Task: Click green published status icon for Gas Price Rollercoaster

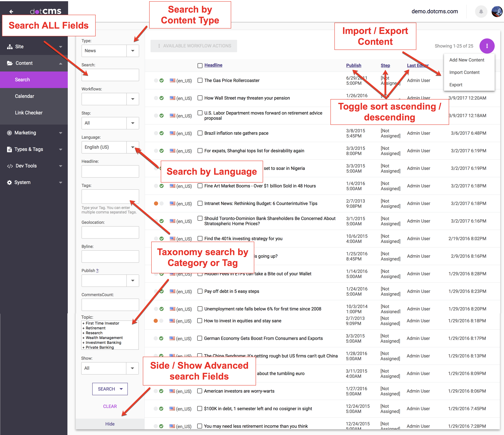Action: (x=162, y=80)
